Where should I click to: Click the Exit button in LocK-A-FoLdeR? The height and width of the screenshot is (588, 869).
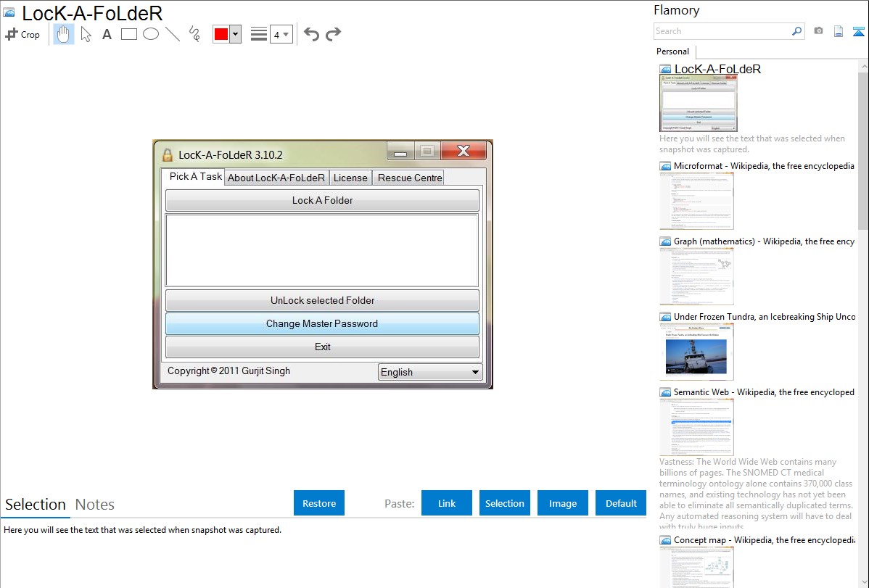click(322, 347)
